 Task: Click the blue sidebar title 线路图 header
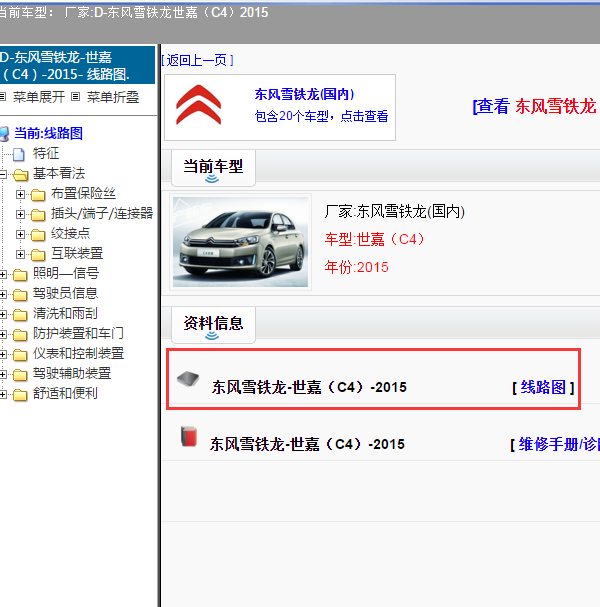click(x=77, y=65)
